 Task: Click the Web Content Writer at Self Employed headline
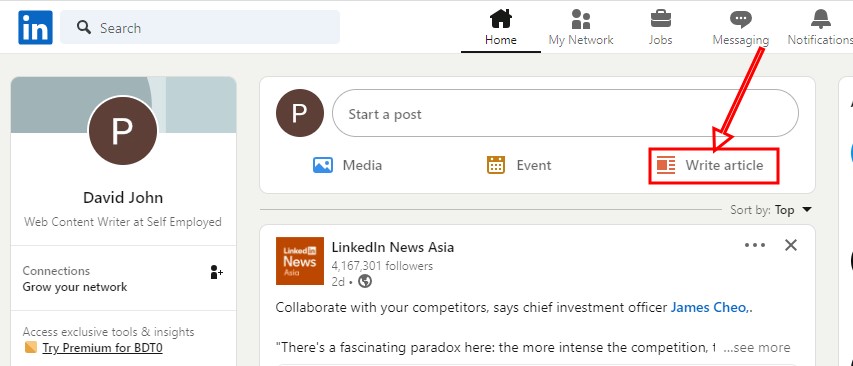click(x=123, y=222)
